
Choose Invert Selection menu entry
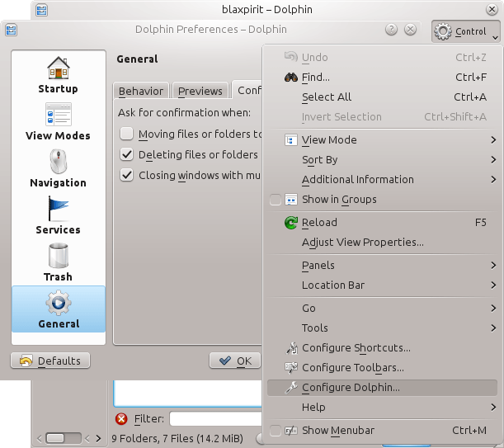(x=382, y=116)
